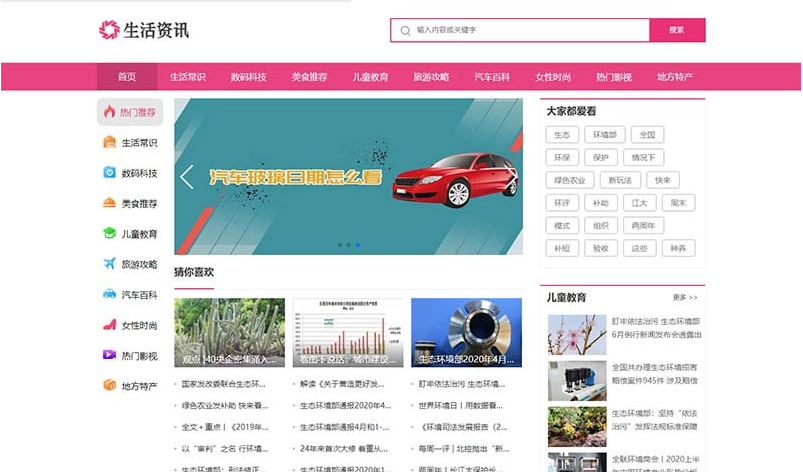The width and height of the screenshot is (803, 472).
Task: Open the lab equipment thumbnail in 儿童教育
Action: [577, 381]
